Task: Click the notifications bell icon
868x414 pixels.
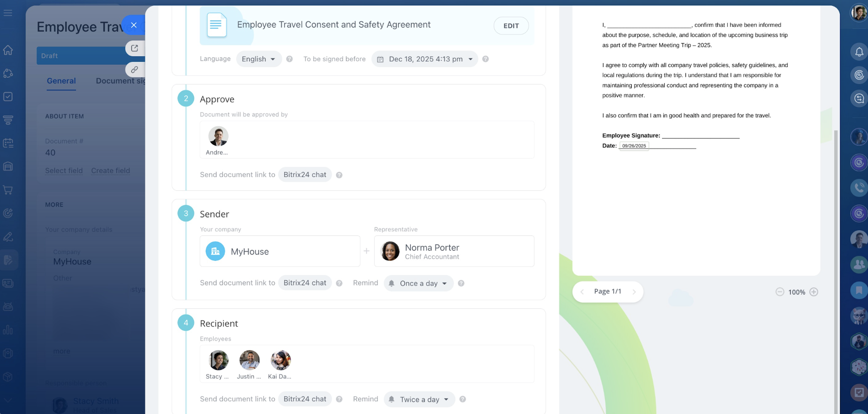Action: click(x=859, y=52)
